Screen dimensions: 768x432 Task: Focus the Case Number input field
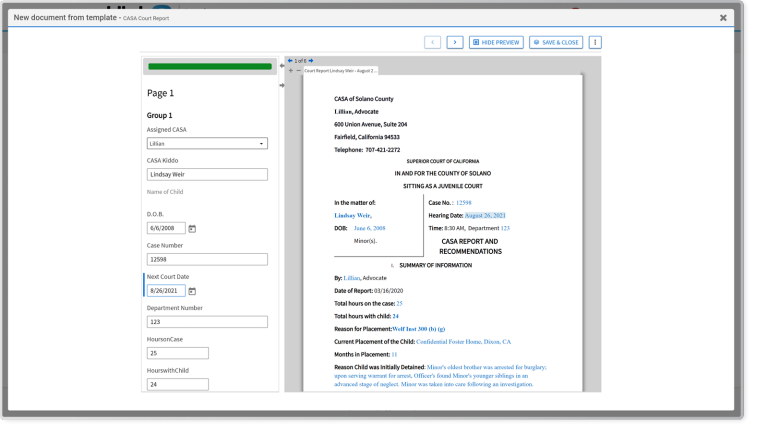[x=207, y=259]
